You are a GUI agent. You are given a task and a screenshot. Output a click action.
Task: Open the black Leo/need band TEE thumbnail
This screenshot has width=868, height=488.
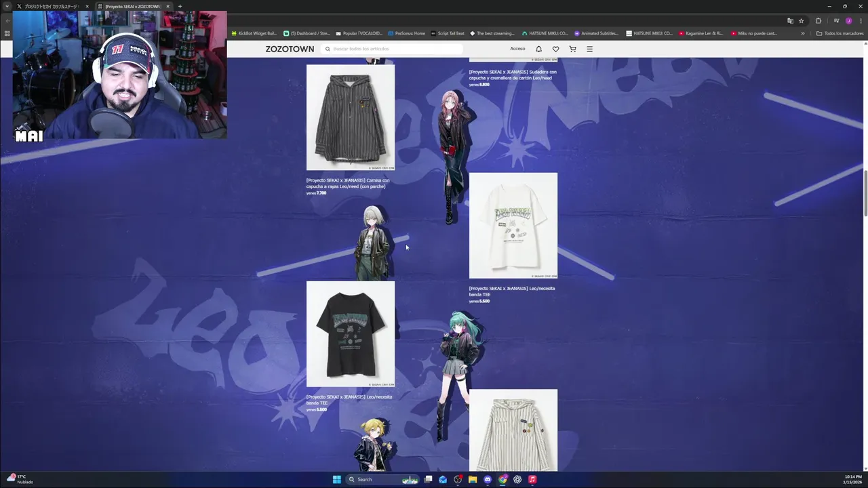351,334
